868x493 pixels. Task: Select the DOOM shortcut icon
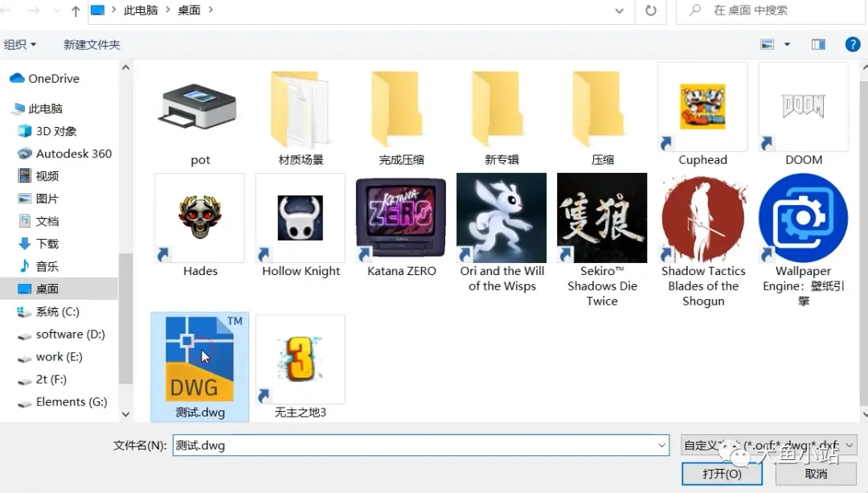[x=803, y=107]
